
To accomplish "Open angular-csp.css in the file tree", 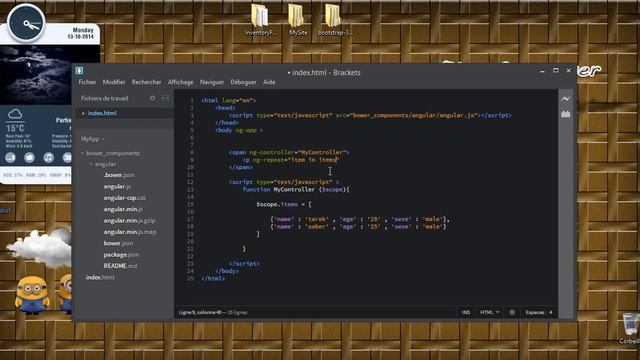I will point(124,198).
